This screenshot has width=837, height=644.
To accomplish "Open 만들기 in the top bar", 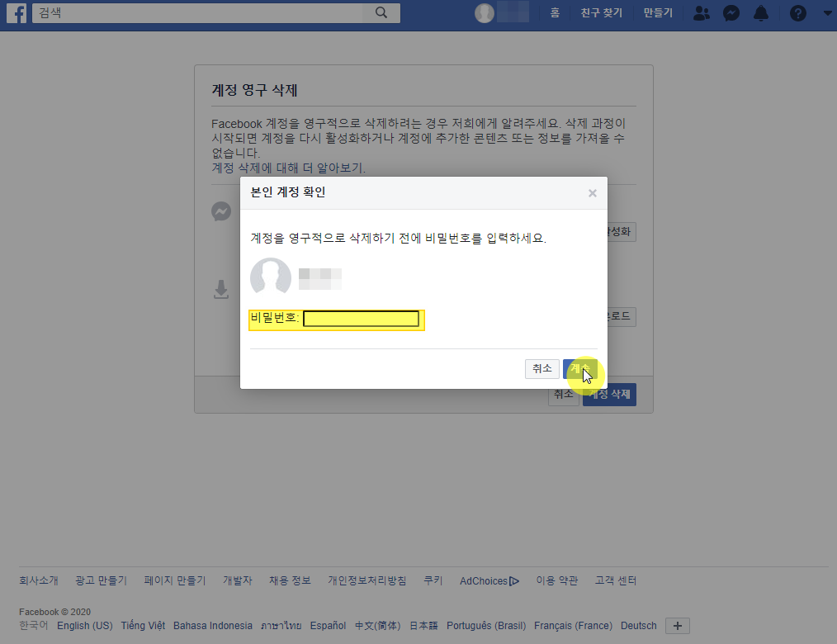I will [658, 13].
